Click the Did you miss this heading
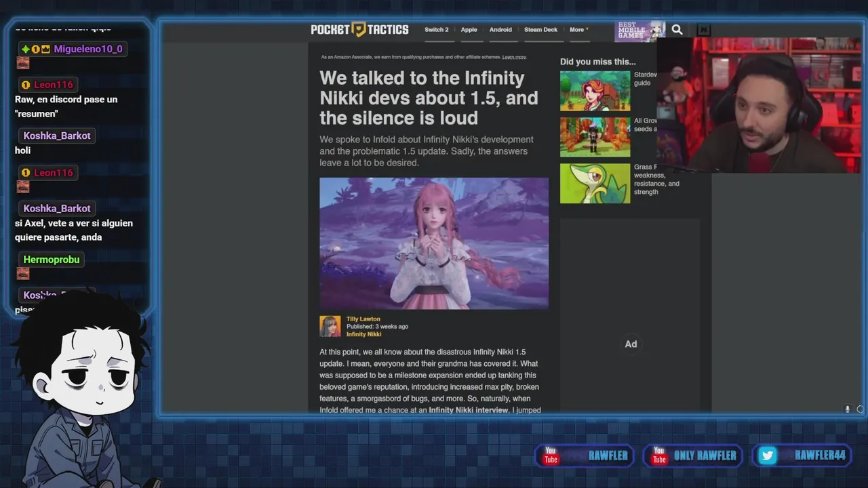 [598, 62]
